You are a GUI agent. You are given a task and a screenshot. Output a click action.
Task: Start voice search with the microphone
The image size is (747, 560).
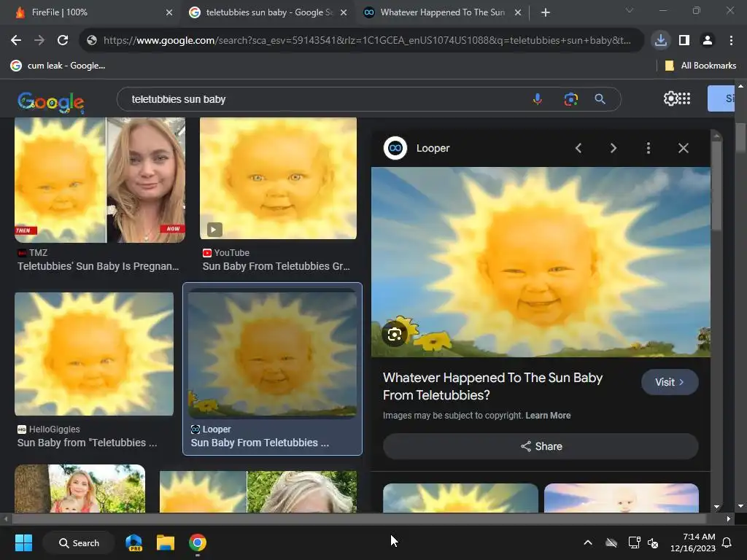click(x=538, y=99)
